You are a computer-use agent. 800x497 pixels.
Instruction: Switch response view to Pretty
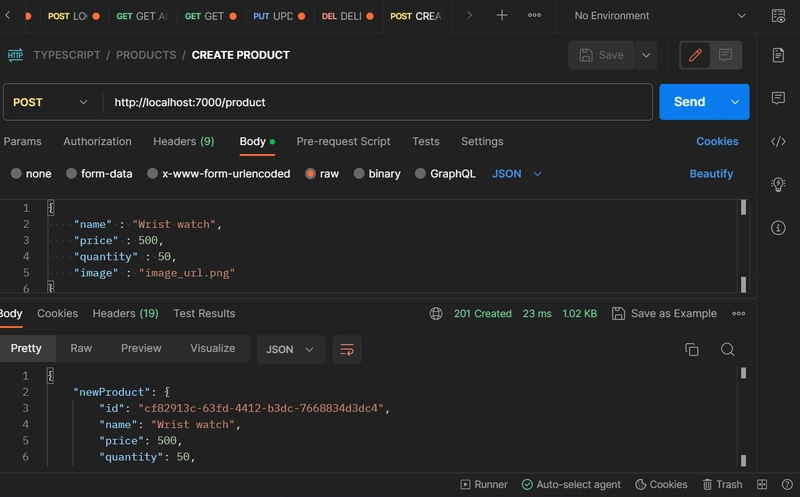[x=26, y=349]
